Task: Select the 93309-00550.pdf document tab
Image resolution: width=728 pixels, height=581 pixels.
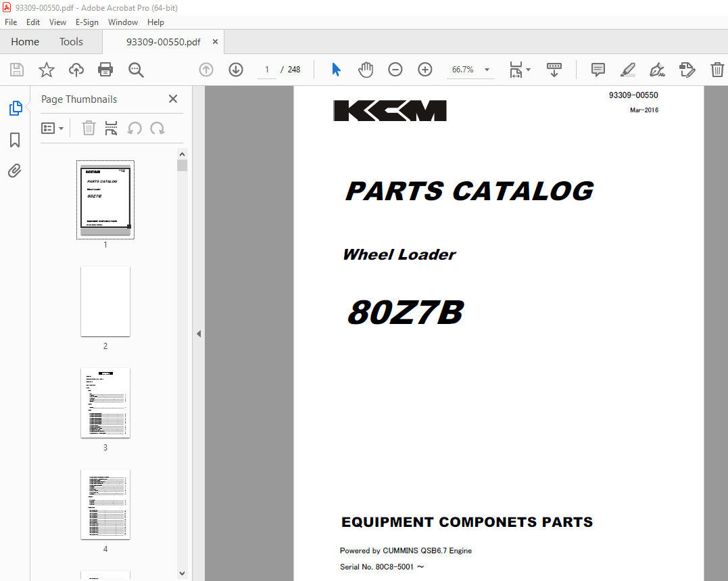Action: click(163, 42)
